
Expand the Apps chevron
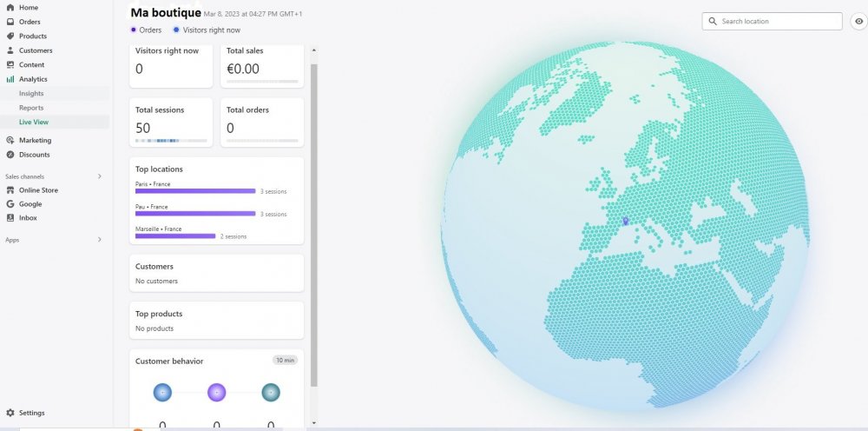[100, 239]
